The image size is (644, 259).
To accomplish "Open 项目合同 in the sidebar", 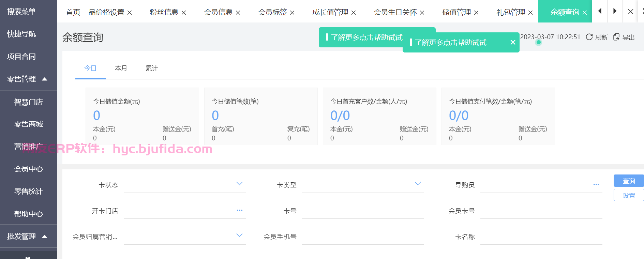I will (21, 57).
